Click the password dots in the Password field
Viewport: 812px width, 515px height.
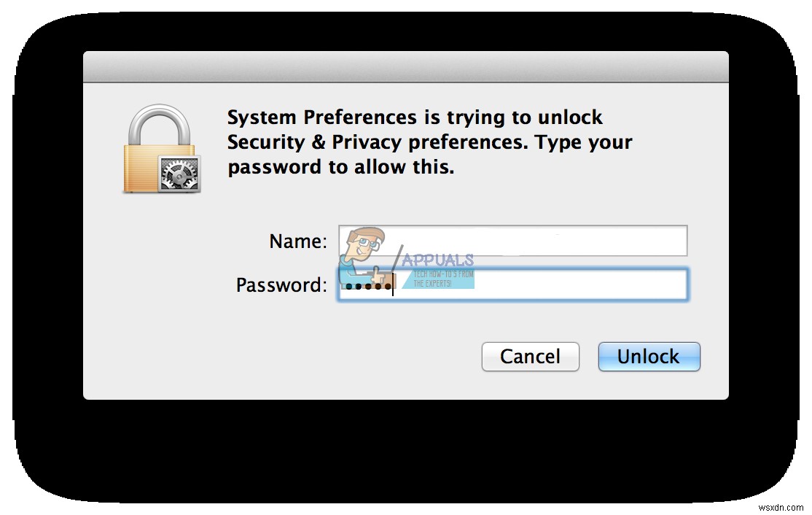368,286
